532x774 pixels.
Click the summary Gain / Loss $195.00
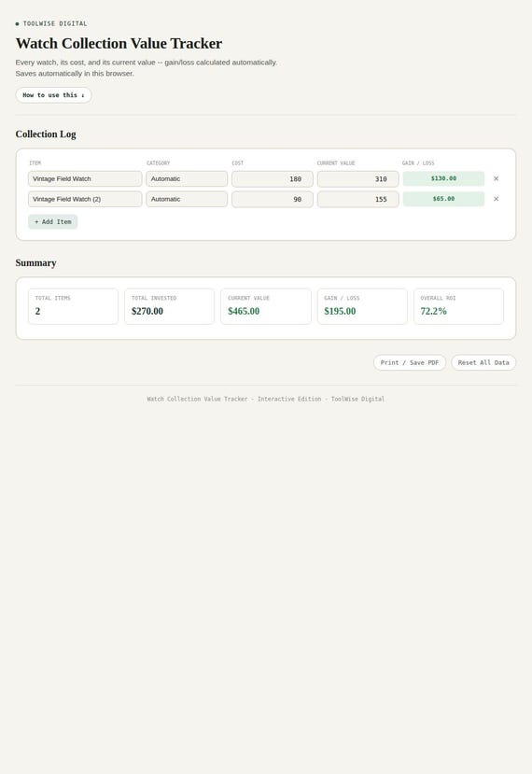340,312
